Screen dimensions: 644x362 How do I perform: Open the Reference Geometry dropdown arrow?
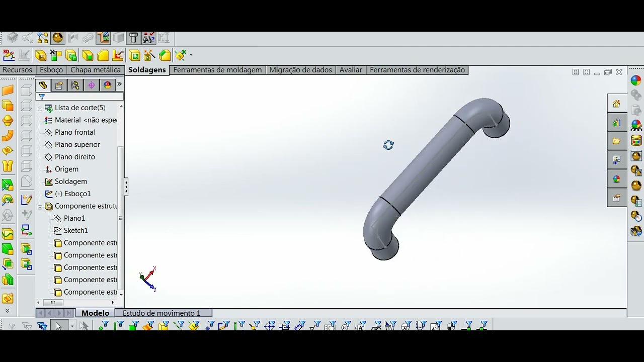pyautogui.click(x=191, y=55)
